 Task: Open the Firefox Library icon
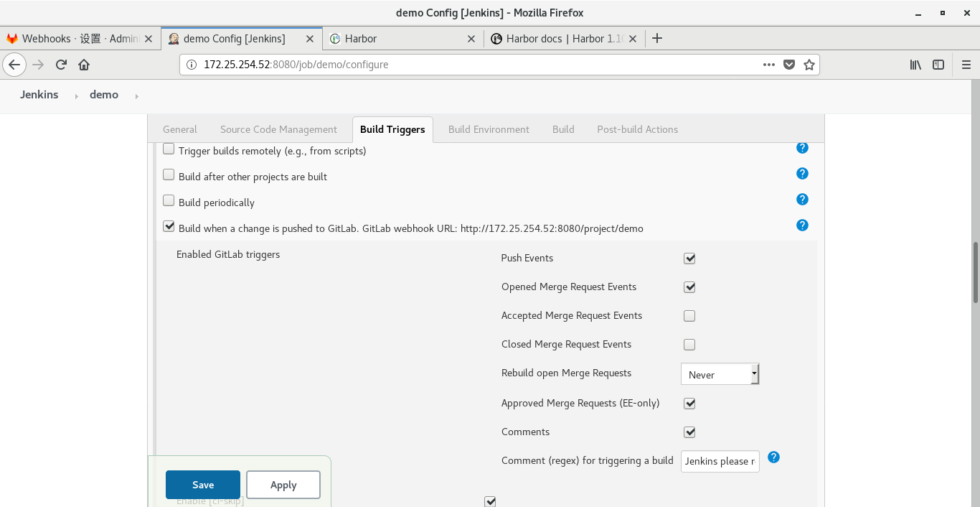(915, 65)
